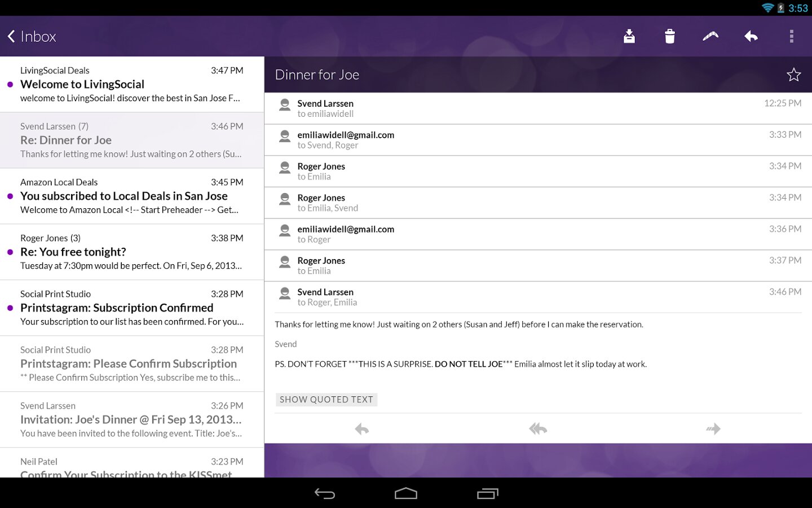Star the Dinner for Joe thread

(793, 75)
